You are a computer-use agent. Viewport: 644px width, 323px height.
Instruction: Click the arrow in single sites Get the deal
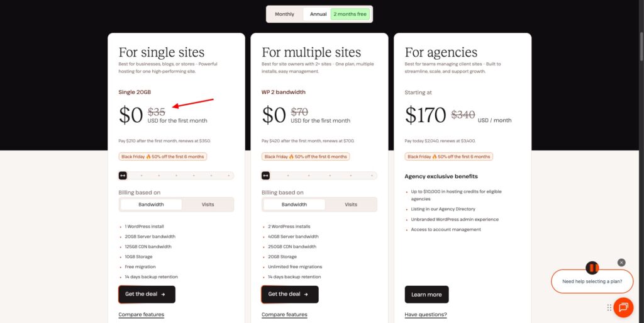[x=163, y=294]
